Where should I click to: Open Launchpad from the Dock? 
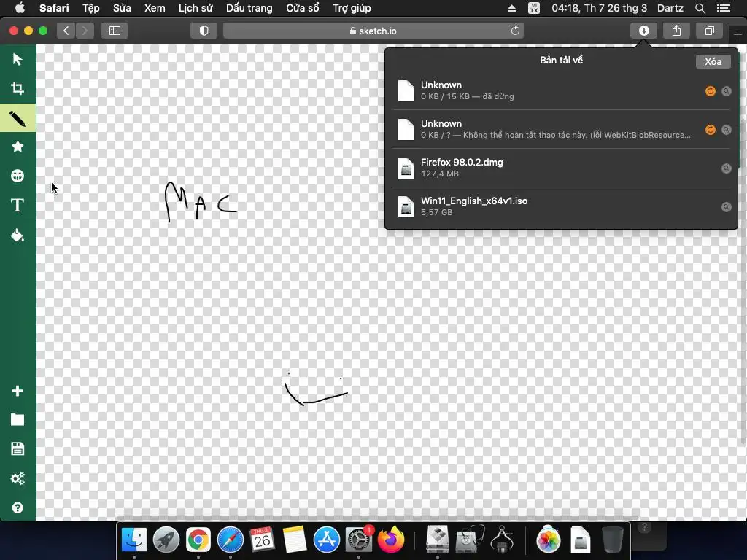coord(166,540)
